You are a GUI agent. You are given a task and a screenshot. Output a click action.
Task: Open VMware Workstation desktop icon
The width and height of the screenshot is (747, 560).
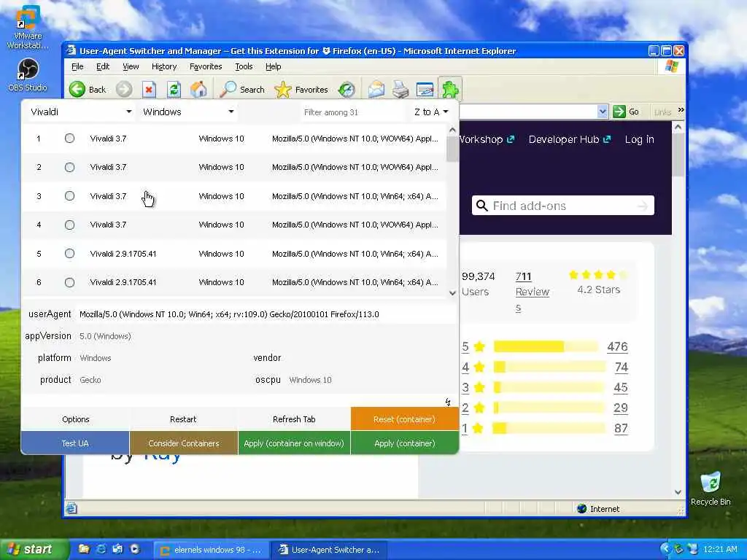[28, 27]
